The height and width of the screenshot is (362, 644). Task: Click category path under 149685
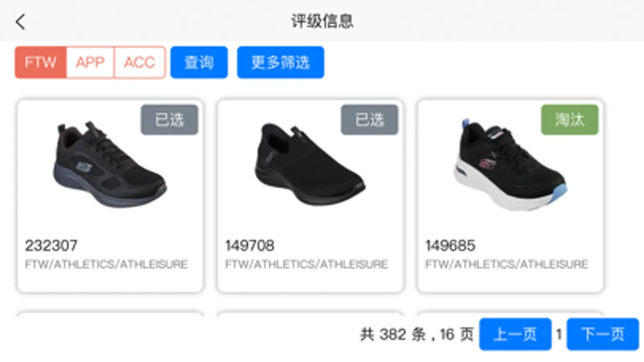[x=507, y=264]
